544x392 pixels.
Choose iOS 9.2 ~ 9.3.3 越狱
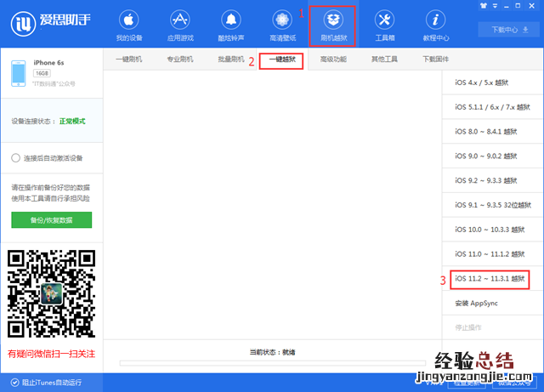point(492,180)
